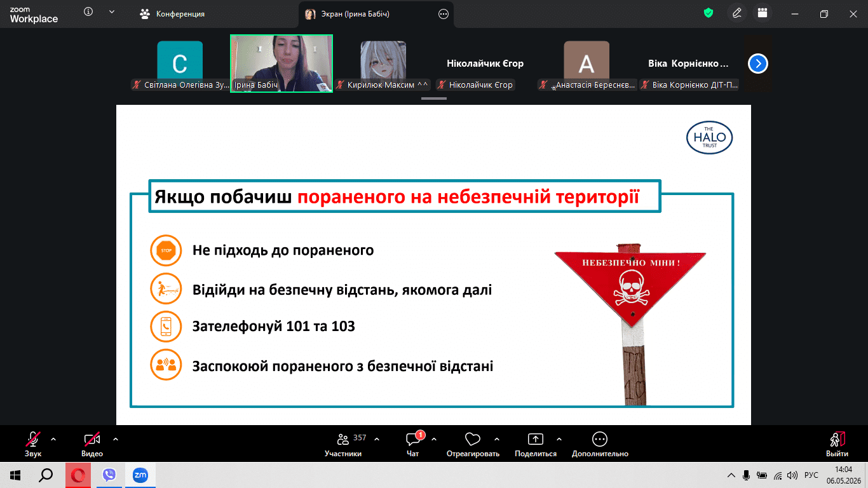868x488 pixels.
Task: Show next participants with blue arrow
Action: (758, 64)
